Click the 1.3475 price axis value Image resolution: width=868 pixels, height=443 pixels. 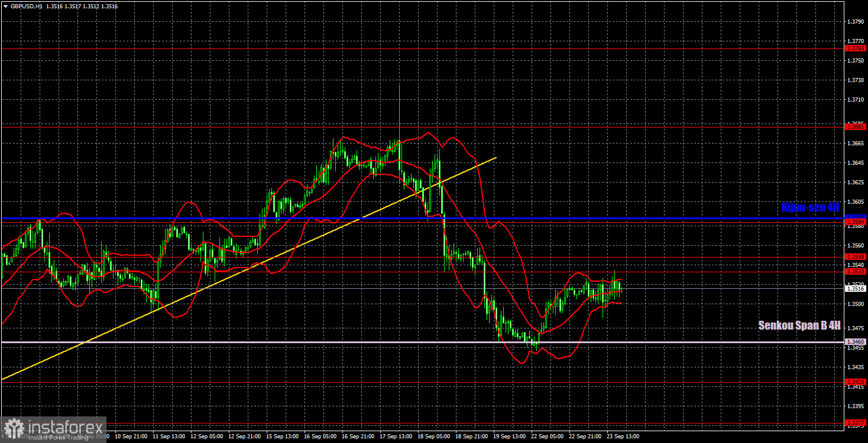856,328
